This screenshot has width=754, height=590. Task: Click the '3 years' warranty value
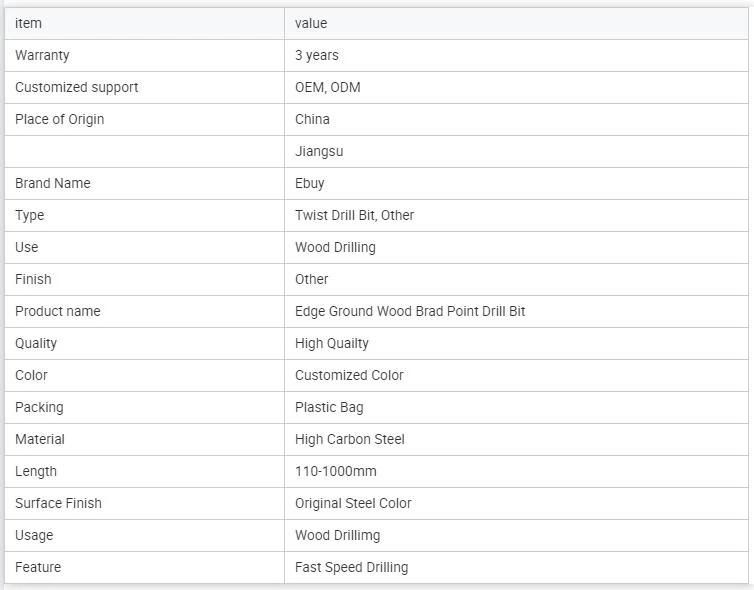[317, 55]
